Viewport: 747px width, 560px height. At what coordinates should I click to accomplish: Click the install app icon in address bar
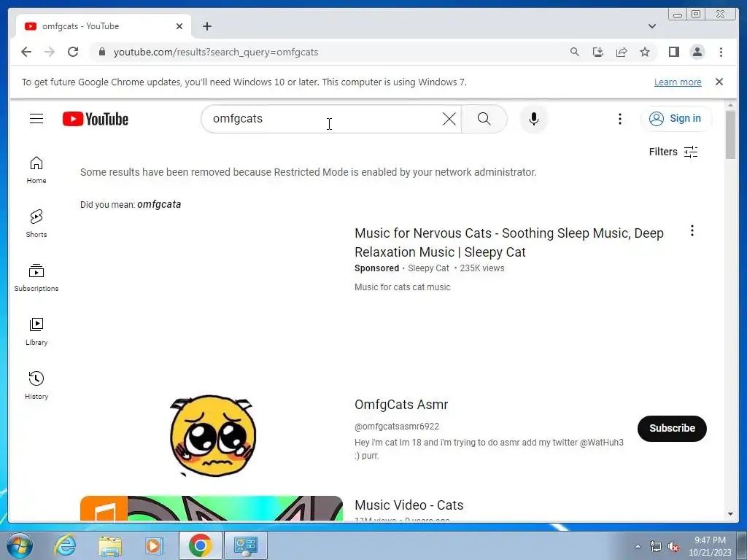[598, 52]
